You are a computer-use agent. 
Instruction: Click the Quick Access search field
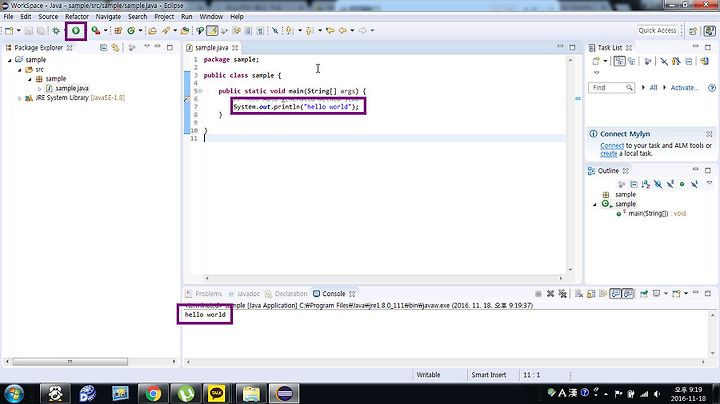657,30
